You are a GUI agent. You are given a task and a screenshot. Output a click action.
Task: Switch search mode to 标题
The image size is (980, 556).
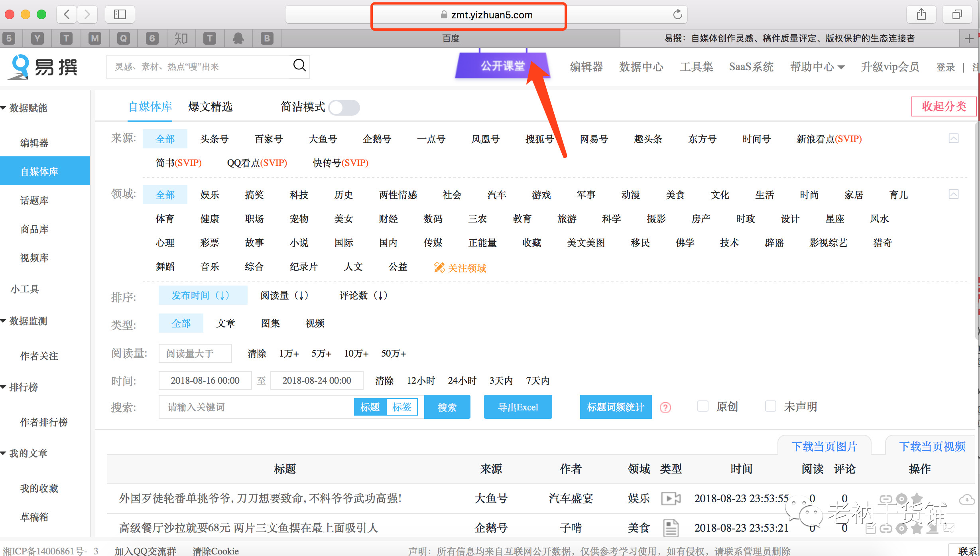coord(370,407)
